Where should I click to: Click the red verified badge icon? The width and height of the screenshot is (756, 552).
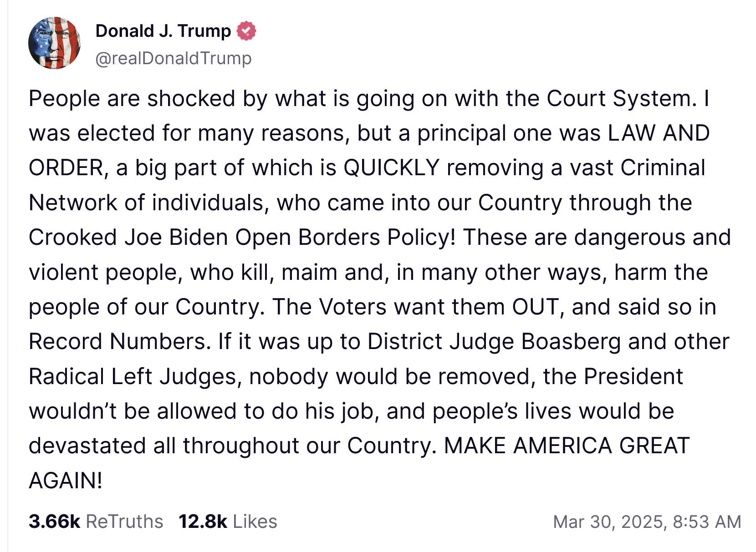[x=246, y=31]
